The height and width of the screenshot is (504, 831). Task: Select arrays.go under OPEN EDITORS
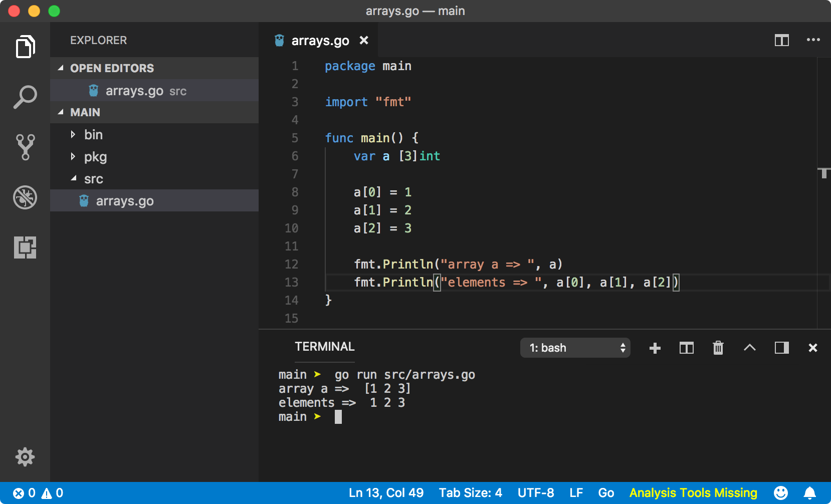134,91
